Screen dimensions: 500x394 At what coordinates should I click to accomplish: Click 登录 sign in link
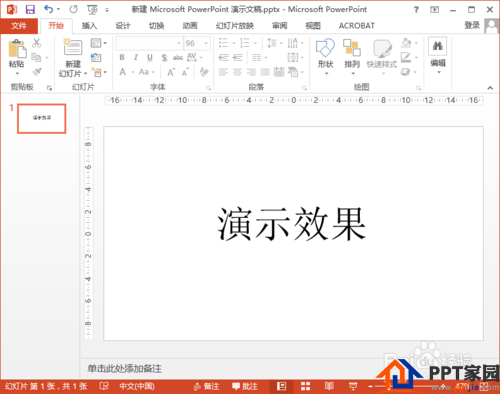pyautogui.click(x=472, y=25)
